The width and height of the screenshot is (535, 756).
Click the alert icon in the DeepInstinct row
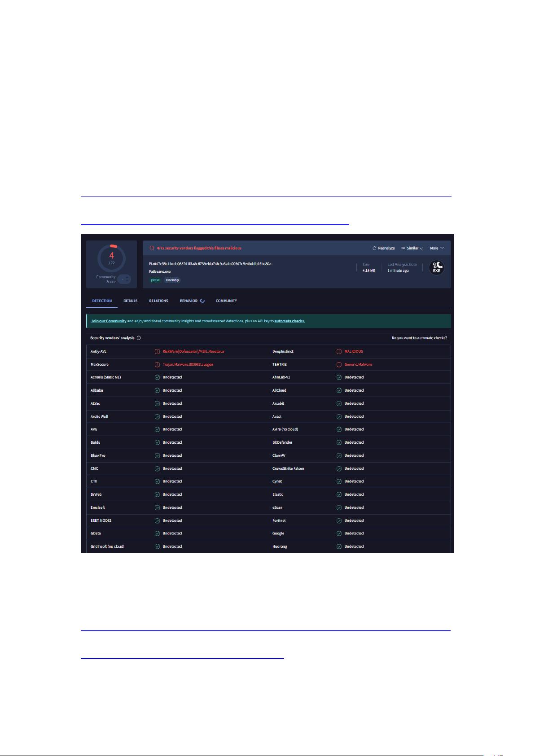pos(339,351)
